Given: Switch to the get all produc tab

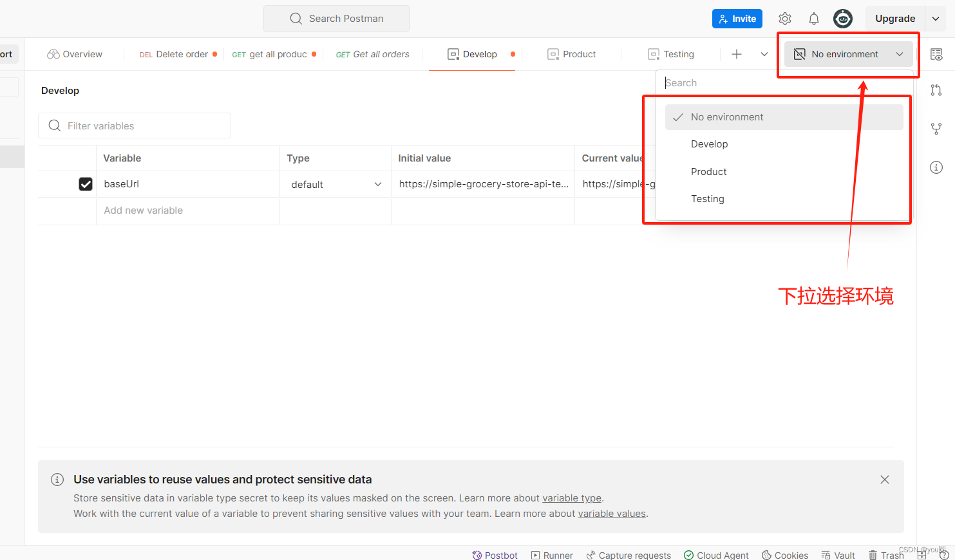Looking at the screenshot, I should 274,54.
